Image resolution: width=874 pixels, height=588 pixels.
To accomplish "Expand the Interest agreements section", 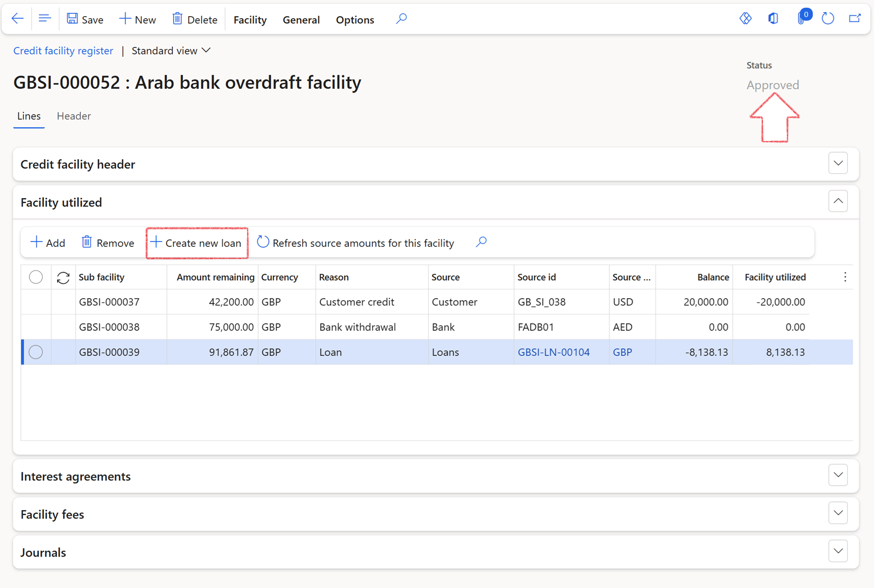I will (838, 475).
